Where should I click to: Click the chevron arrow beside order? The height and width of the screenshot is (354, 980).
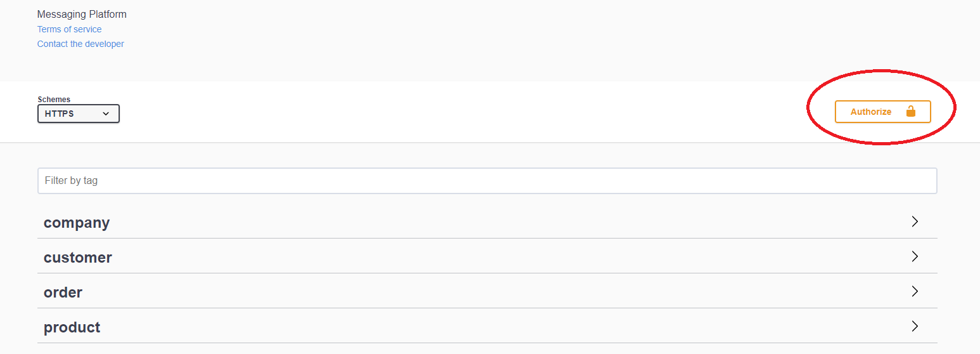[x=915, y=291]
